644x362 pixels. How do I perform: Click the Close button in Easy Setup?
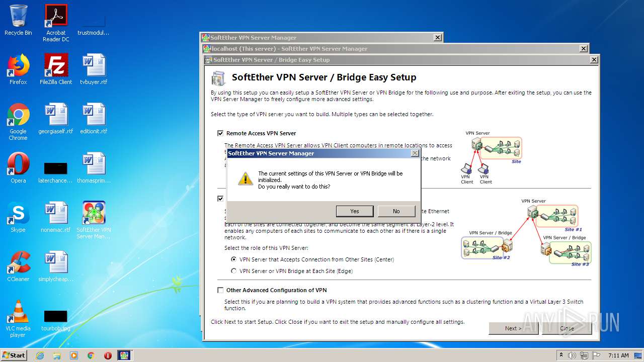pos(567,328)
